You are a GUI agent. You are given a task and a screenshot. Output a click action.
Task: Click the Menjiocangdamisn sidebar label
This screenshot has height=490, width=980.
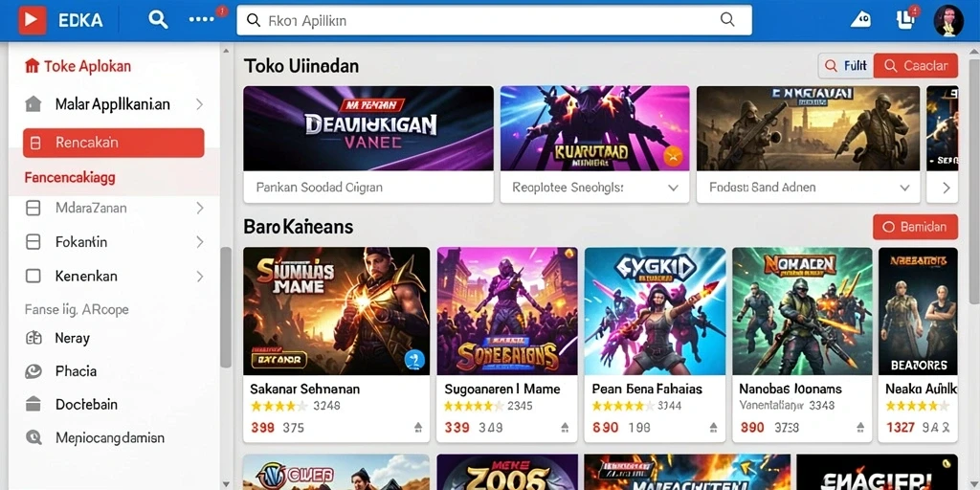110,437
